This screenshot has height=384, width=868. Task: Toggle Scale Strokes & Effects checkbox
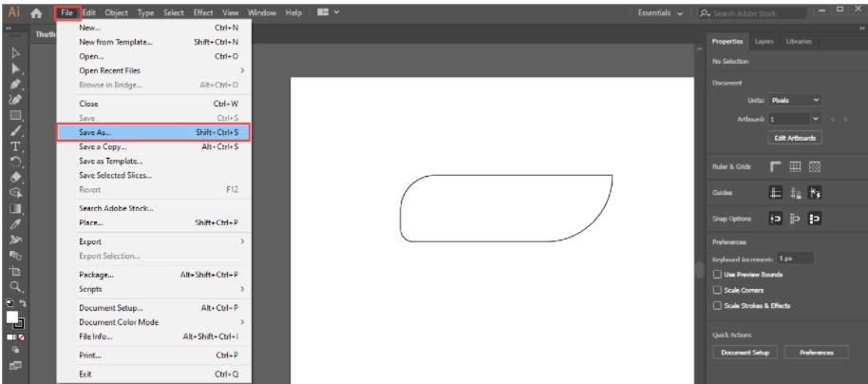[717, 306]
